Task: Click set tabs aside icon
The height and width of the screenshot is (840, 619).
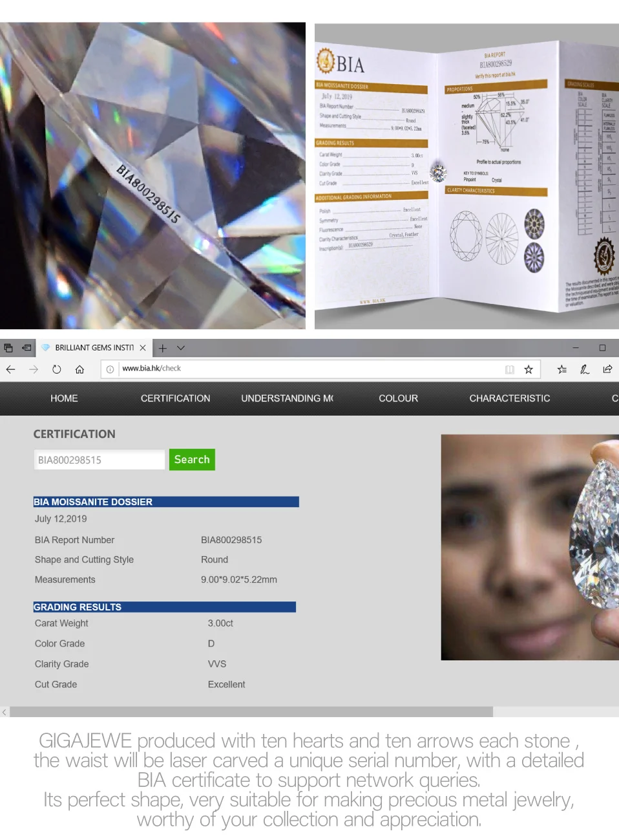Action: 26,348
